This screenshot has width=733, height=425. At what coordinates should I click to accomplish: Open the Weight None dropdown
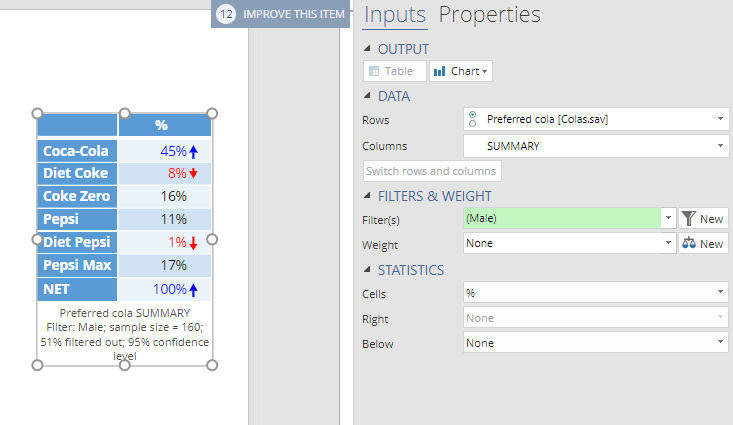[569, 244]
